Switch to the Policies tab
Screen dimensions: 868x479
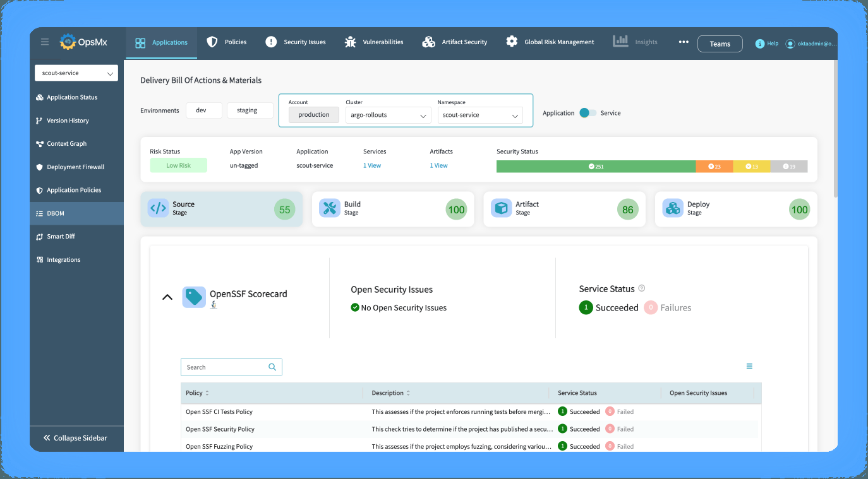click(227, 42)
